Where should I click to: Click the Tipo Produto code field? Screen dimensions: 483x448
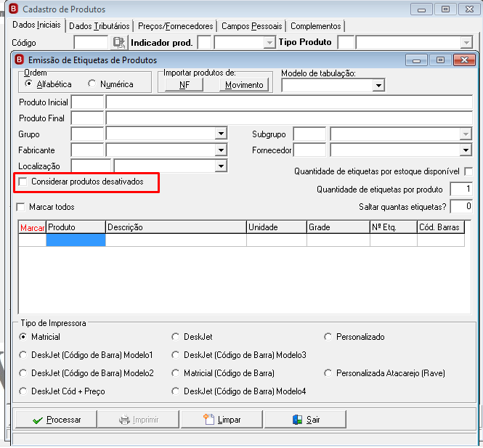click(x=346, y=42)
